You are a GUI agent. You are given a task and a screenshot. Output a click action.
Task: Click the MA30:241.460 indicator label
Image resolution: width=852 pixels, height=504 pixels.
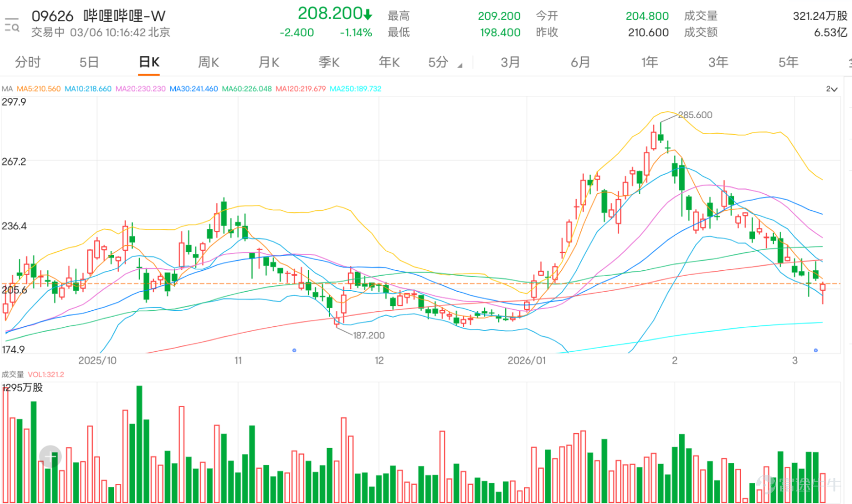click(194, 89)
